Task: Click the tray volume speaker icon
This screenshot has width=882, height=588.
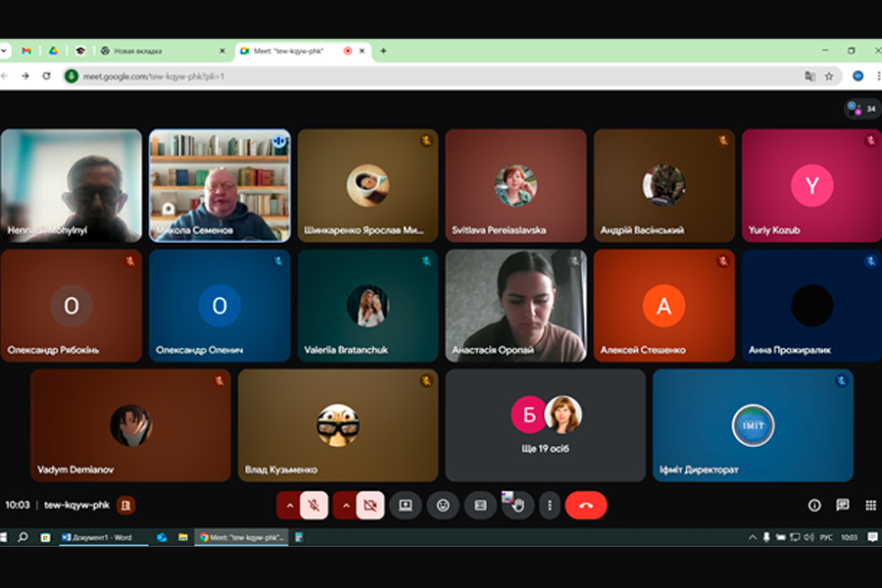Action: coord(808,537)
